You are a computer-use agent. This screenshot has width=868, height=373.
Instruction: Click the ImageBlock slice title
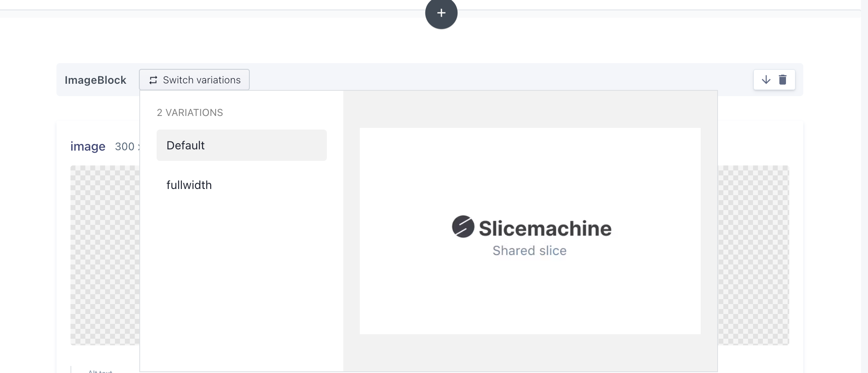point(96,80)
